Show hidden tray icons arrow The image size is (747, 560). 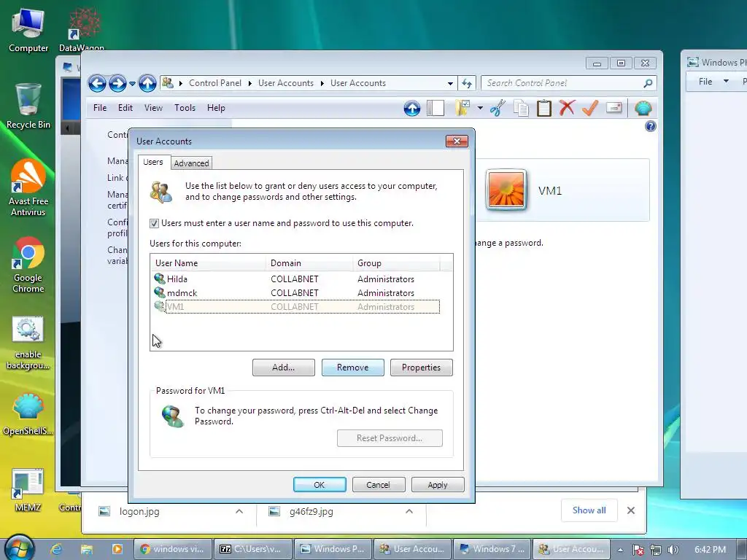pos(620,550)
